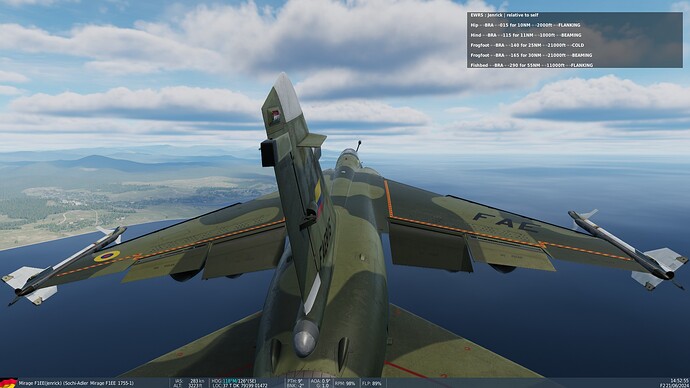
Task: Select the Hip BRA 015 for 10NM report line
Action: tap(525, 25)
